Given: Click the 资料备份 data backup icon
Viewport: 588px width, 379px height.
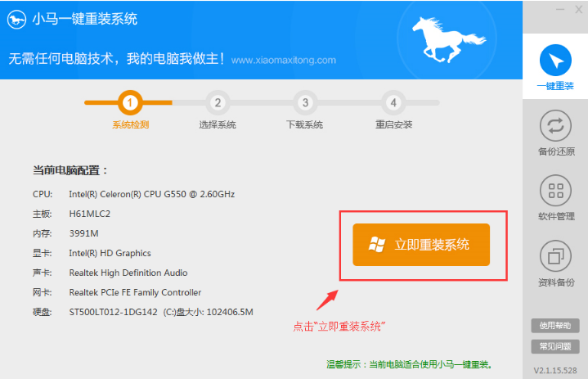Looking at the screenshot, I should [555, 256].
